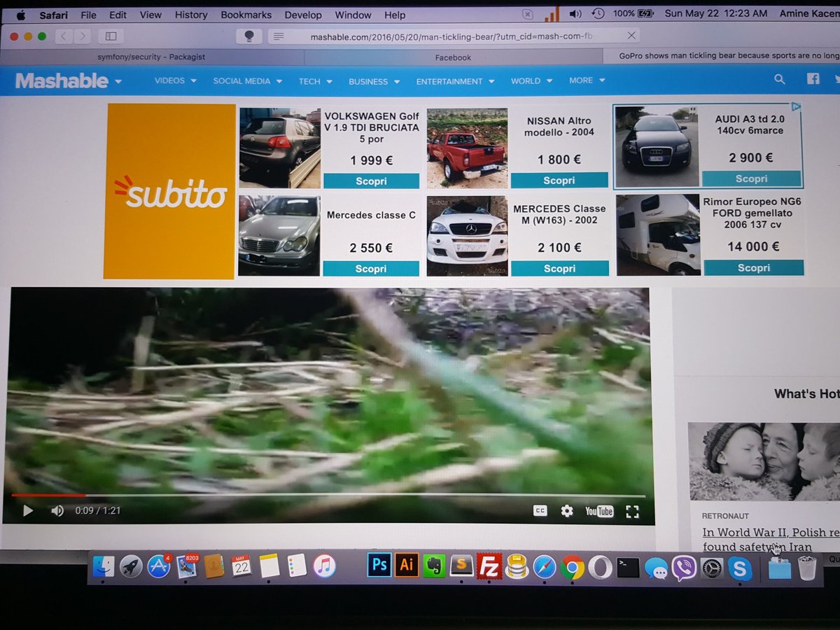Click Scopri for MERCEDES Classe M
The width and height of the screenshot is (840, 630).
tap(559, 268)
